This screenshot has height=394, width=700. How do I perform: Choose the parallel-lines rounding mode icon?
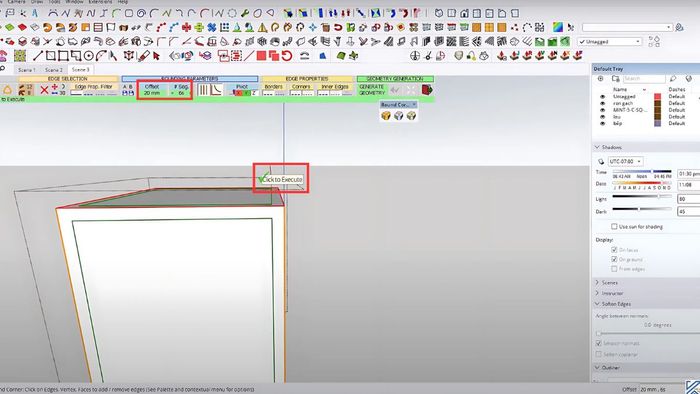click(204, 90)
